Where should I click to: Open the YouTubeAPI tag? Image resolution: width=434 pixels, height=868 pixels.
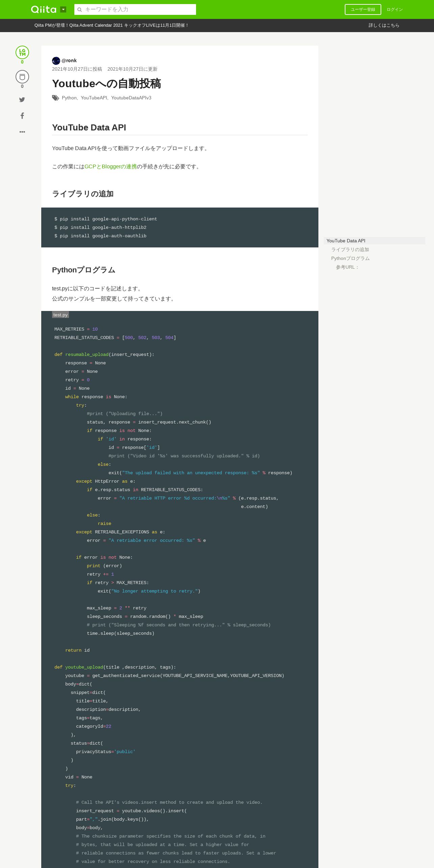click(x=94, y=98)
